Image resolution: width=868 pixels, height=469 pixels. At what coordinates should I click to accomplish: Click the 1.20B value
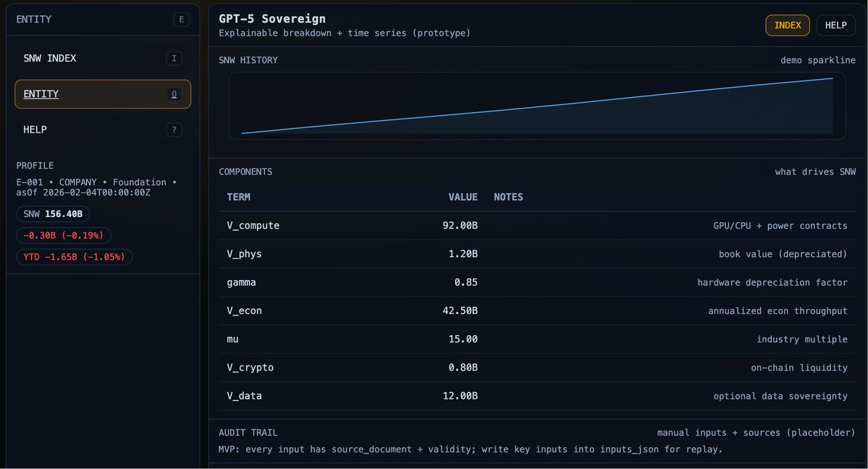463,254
